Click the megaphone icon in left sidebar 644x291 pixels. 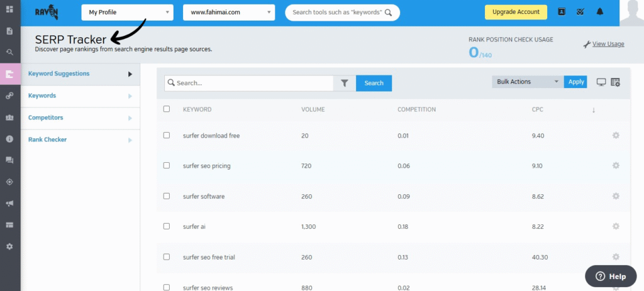click(9, 204)
